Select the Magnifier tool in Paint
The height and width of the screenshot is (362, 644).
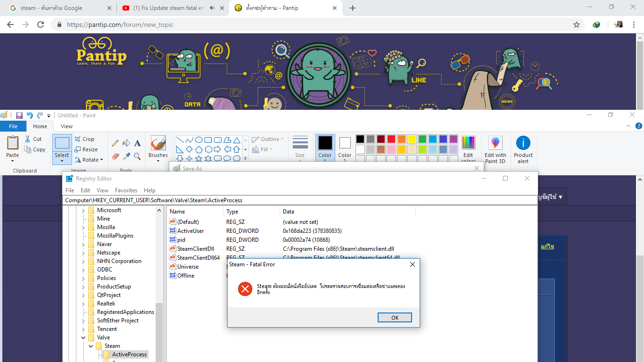coord(137,156)
